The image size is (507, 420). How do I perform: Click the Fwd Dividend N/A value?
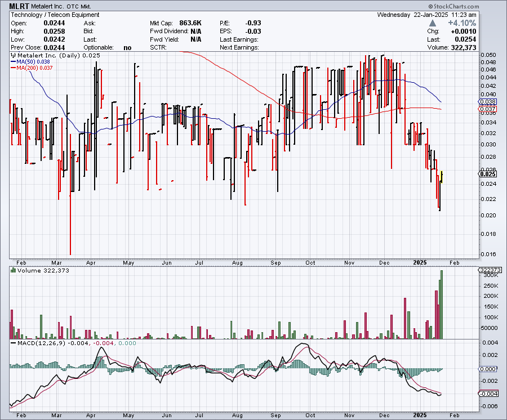click(x=196, y=32)
